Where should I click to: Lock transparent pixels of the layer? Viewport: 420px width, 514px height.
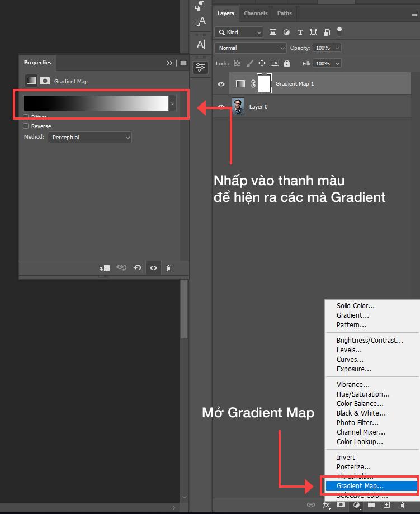pos(237,63)
